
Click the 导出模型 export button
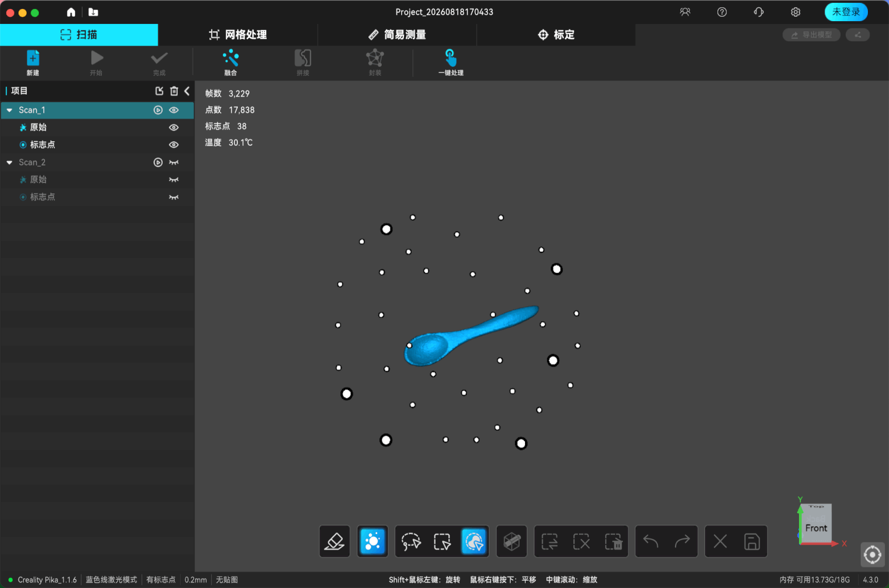pyautogui.click(x=811, y=34)
